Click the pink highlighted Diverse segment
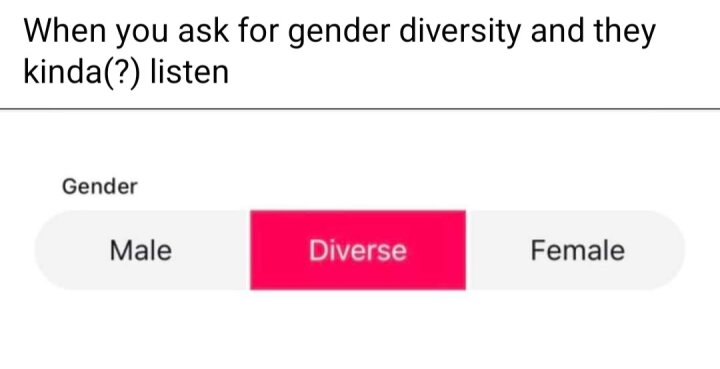Viewport: 720px width, 369px height. [x=358, y=251]
